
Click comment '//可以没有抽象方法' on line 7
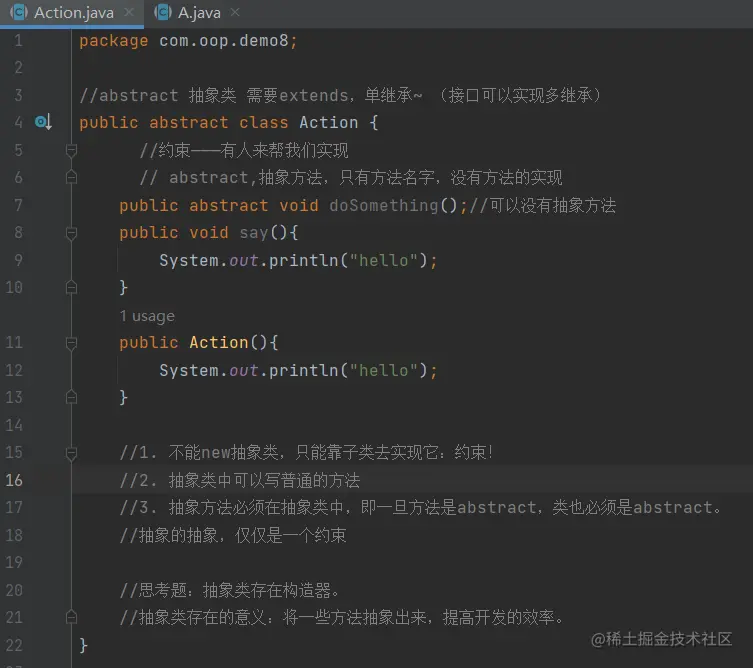click(x=543, y=205)
